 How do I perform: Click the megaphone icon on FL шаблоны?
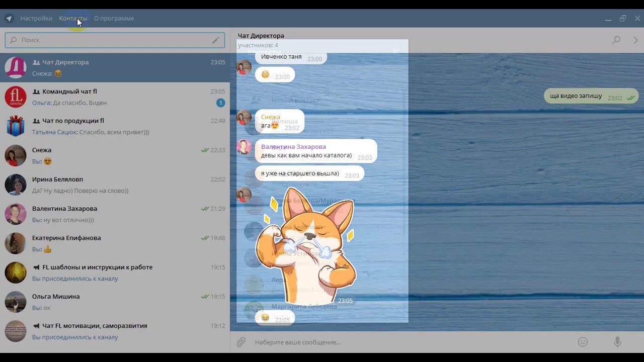(36, 267)
